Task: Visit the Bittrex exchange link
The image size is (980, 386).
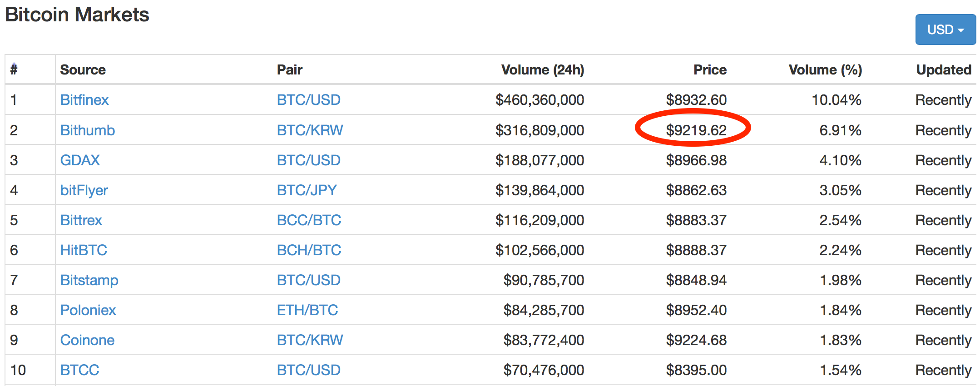Action: (x=81, y=220)
